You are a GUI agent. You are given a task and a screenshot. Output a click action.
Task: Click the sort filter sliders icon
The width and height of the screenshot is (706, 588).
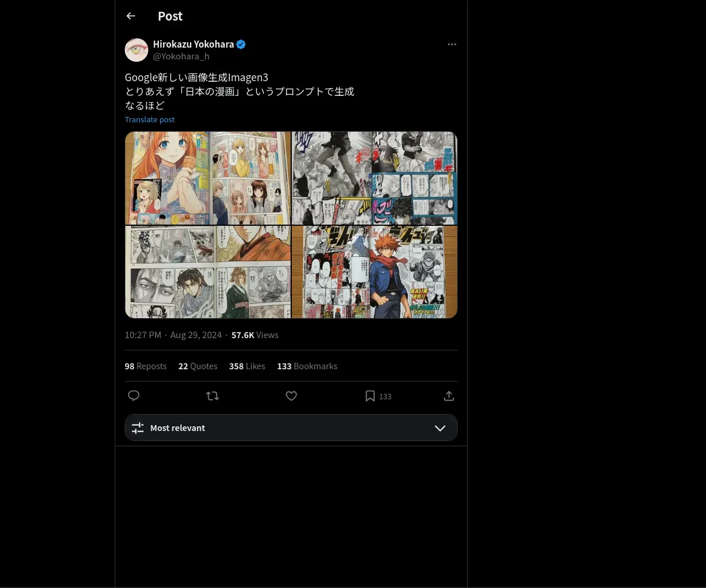(138, 428)
